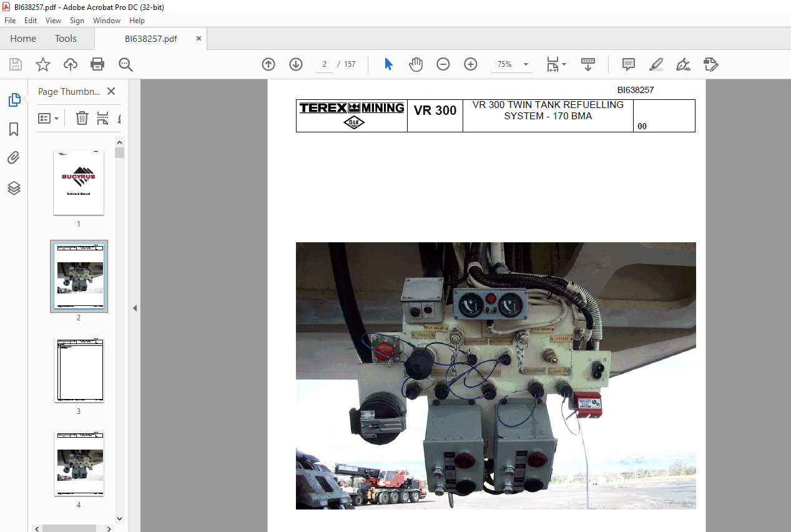Open the Bookmarks panel from the left rail
The height and width of the screenshot is (532, 791).
tap(14, 129)
